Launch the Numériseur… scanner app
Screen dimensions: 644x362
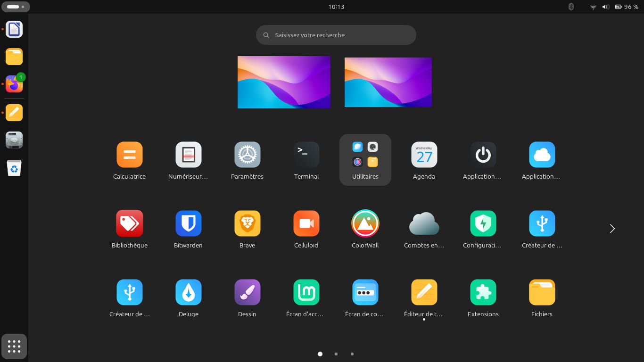189,160
